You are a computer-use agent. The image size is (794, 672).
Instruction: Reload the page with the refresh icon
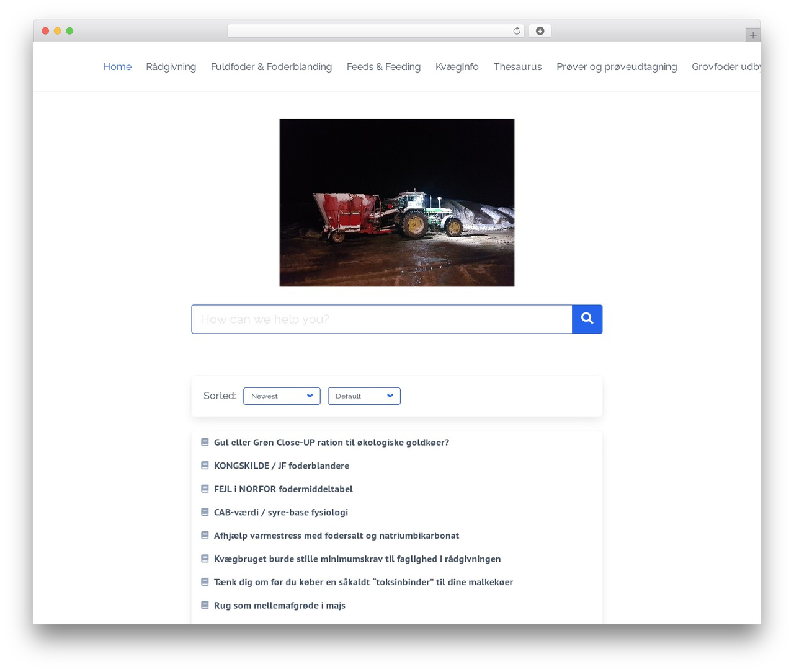516,31
